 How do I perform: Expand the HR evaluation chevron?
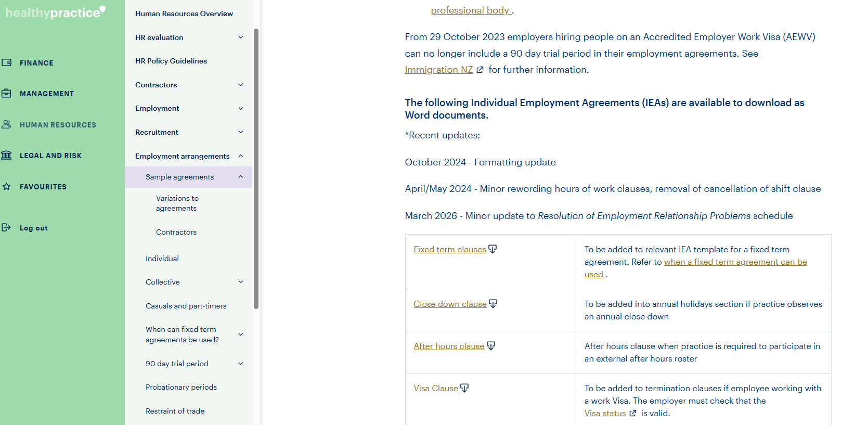(x=241, y=37)
